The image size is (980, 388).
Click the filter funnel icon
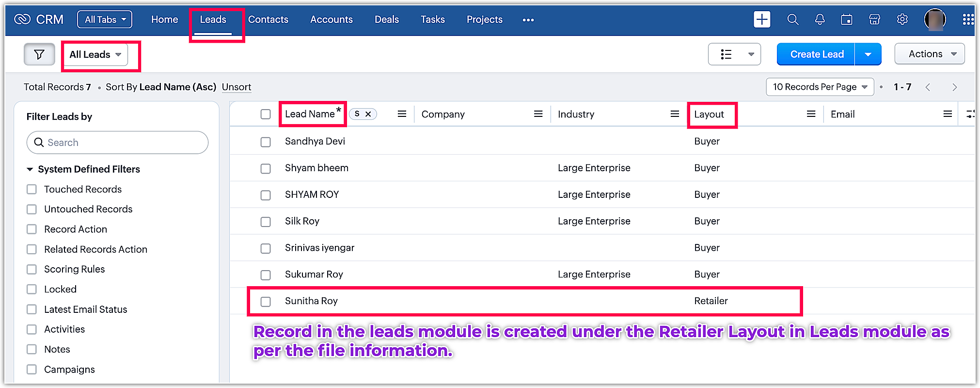pos(39,54)
